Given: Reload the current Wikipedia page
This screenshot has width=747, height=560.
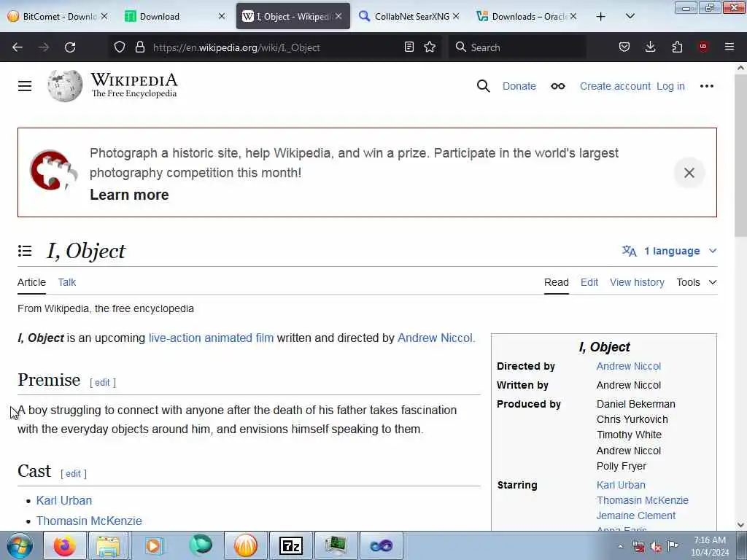Looking at the screenshot, I should 70,47.
